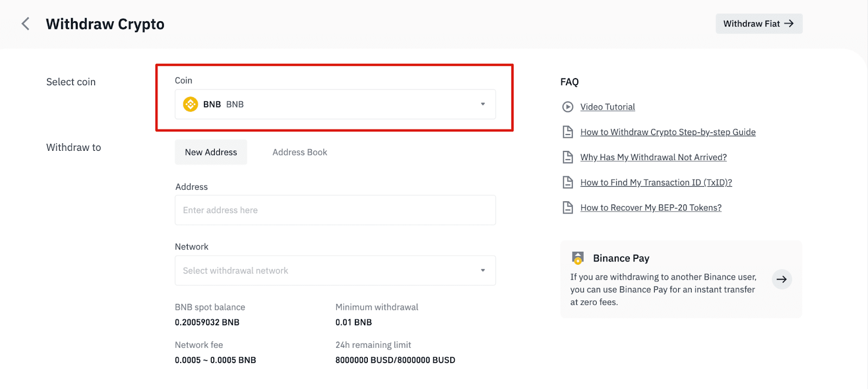868x389 pixels.
Task: Click the Binance Pay description text
Action: tap(663, 290)
